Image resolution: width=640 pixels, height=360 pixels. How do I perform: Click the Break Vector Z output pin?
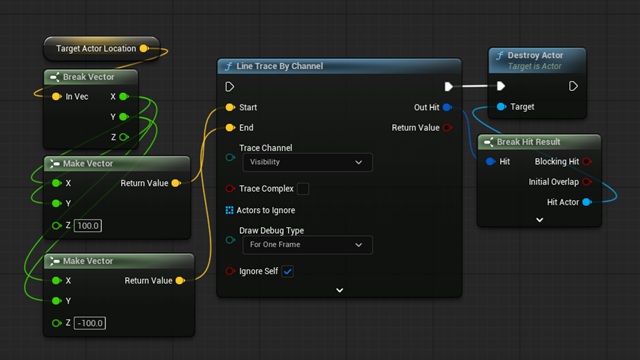click(124, 137)
